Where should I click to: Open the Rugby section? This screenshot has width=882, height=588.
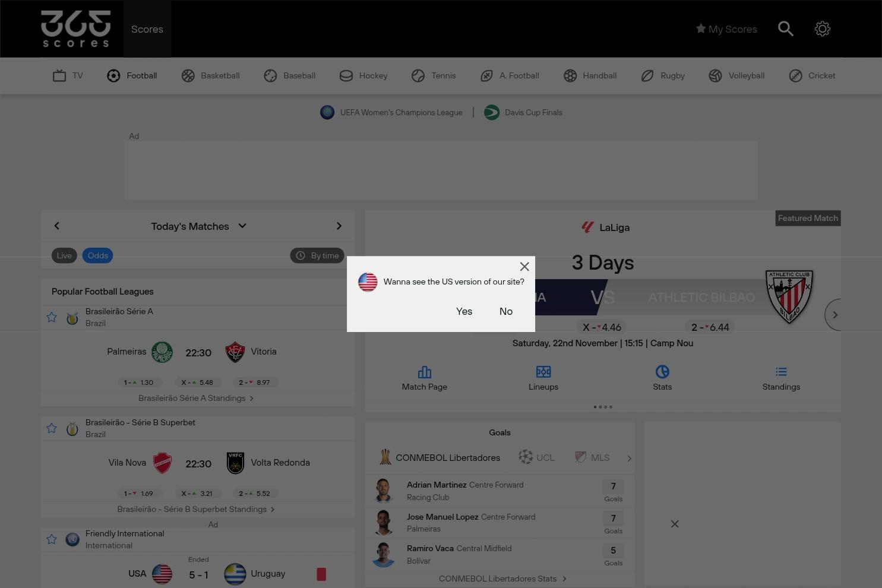tap(663, 75)
